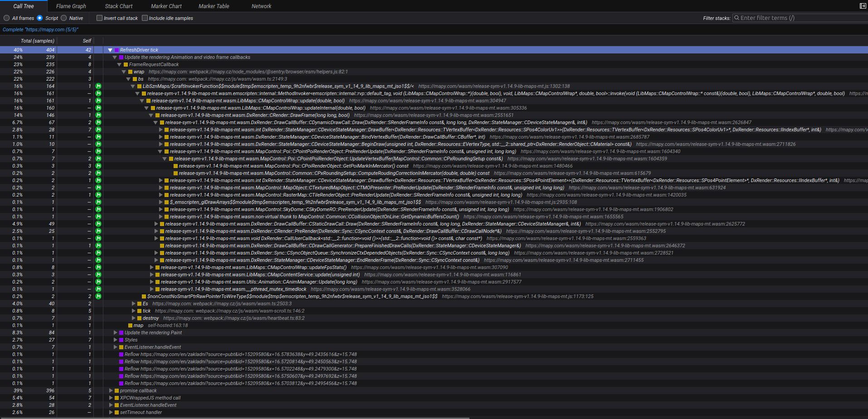The height and width of the screenshot is (419, 868).
Task: Click green icon in CRender::PreRender row
Action: click(x=98, y=231)
